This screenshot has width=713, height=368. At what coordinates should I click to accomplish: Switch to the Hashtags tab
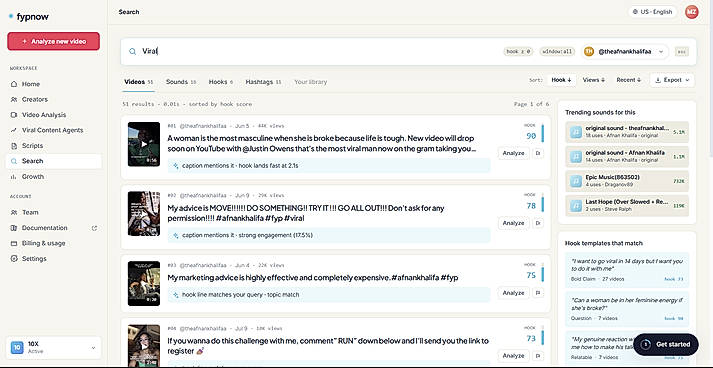(263, 82)
